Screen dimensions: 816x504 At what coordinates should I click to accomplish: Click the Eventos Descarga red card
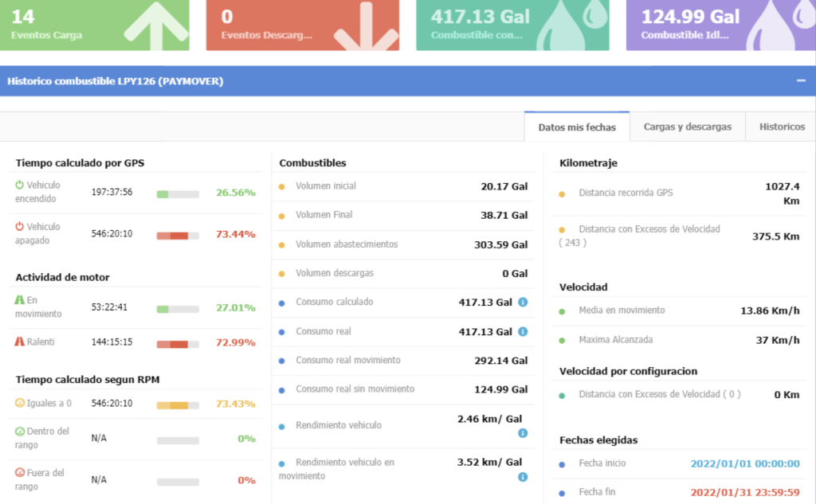302,25
